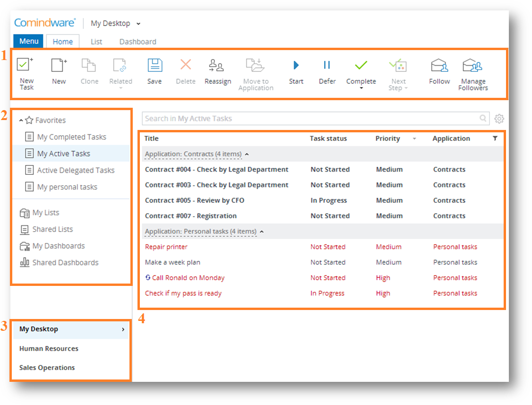Open the blue Menu tab
This screenshot has width=532, height=405.
point(28,41)
